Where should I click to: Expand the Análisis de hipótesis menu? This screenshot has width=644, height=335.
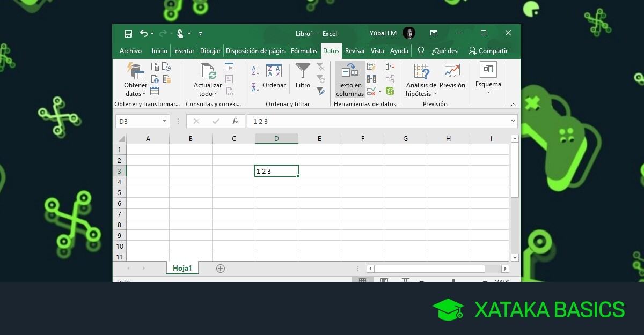click(421, 89)
